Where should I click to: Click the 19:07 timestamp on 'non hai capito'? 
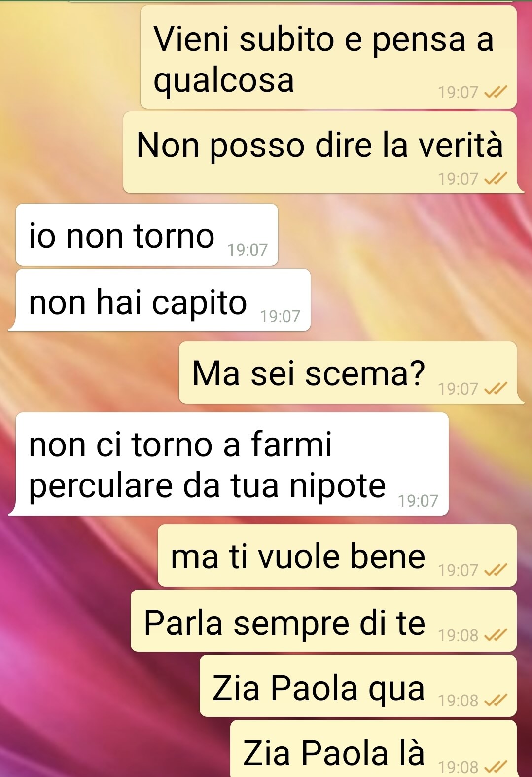coord(280,316)
